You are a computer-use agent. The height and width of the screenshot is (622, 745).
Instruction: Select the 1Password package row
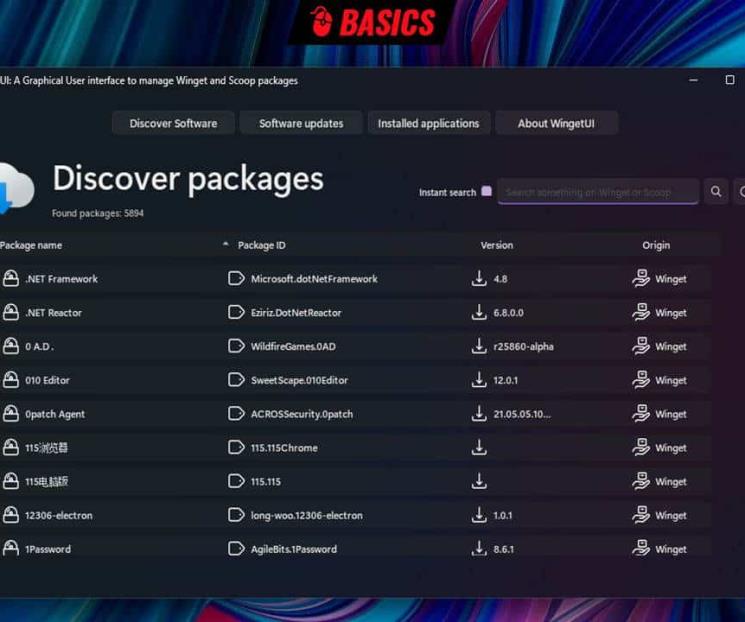point(48,549)
